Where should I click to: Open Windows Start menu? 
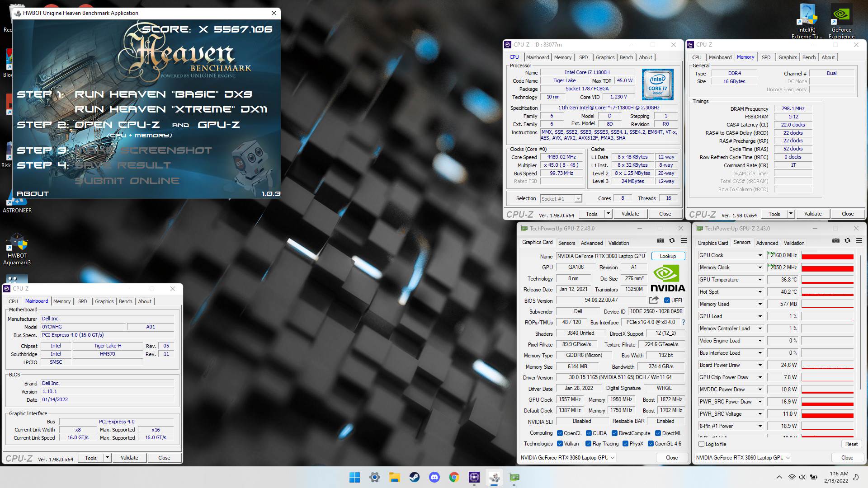tap(355, 477)
